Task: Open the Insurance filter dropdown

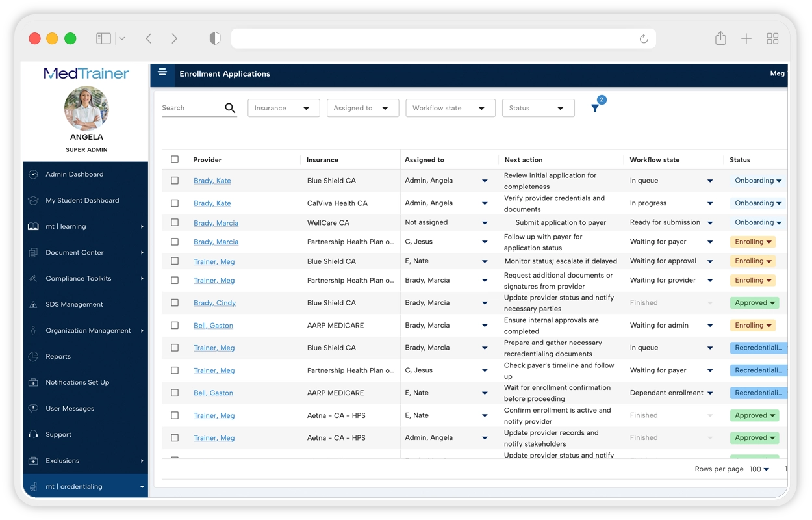Action: coord(284,108)
